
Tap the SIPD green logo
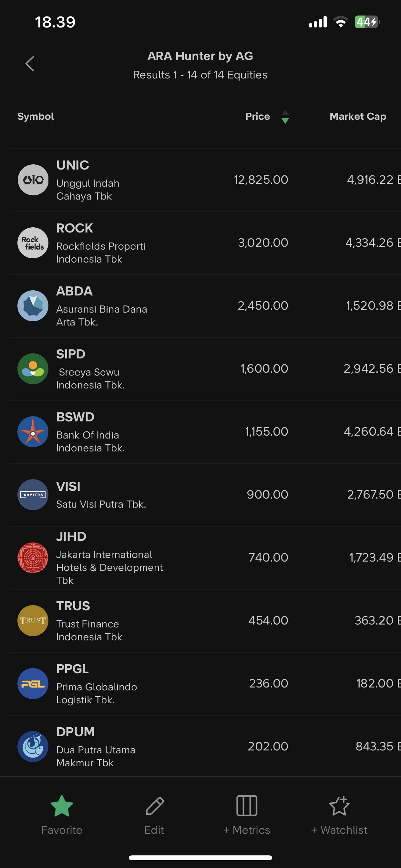pyautogui.click(x=33, y=369)
